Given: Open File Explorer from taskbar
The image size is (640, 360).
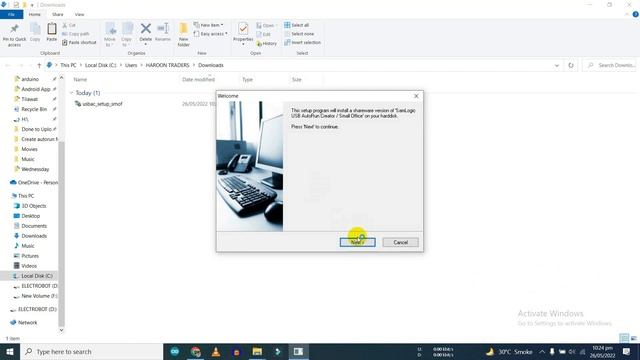Looking at the screenshot, I should tap(257, 351).
